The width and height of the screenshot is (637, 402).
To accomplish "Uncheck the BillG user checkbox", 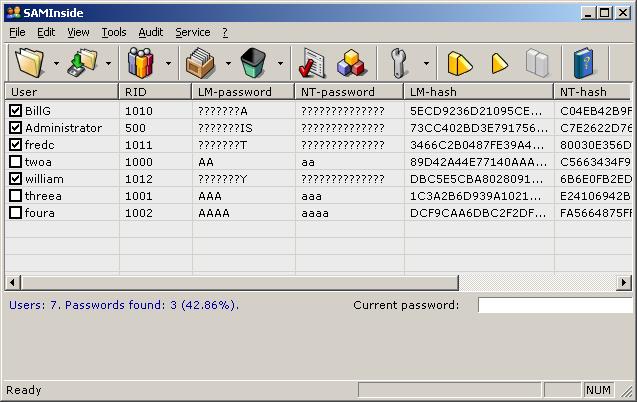I will tap(15, 110).
